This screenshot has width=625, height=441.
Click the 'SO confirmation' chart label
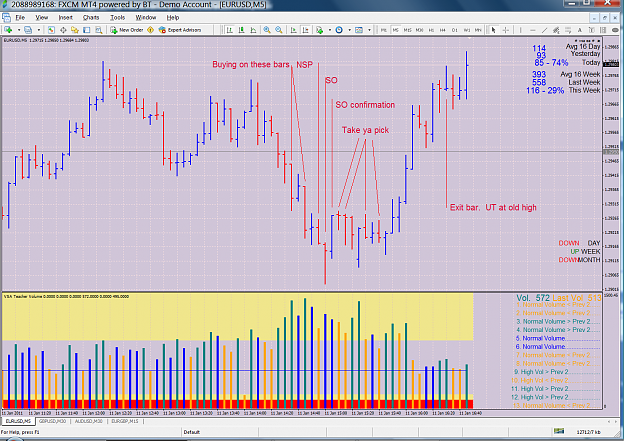pyautogui.click(x=365, y=105)
